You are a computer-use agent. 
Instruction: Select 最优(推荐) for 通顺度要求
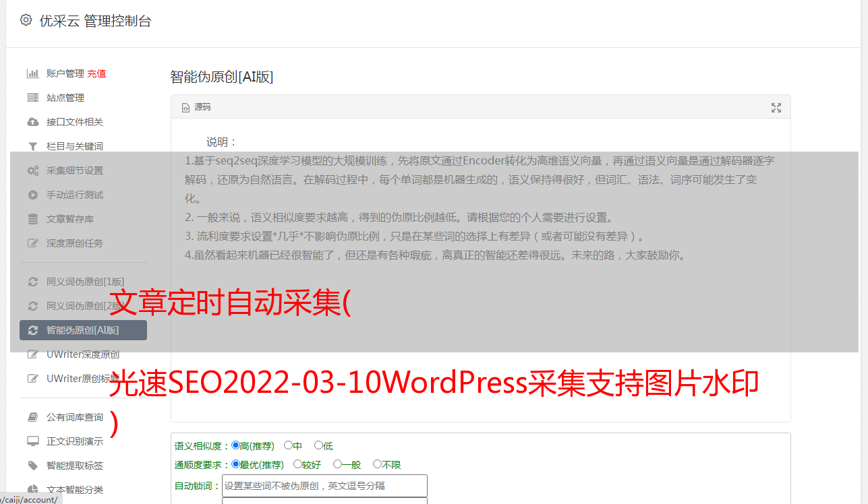235,464
